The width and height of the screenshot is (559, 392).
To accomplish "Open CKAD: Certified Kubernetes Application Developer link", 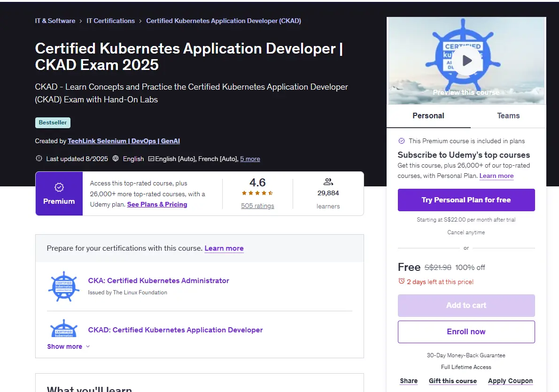I will click(x=175, y=330).
